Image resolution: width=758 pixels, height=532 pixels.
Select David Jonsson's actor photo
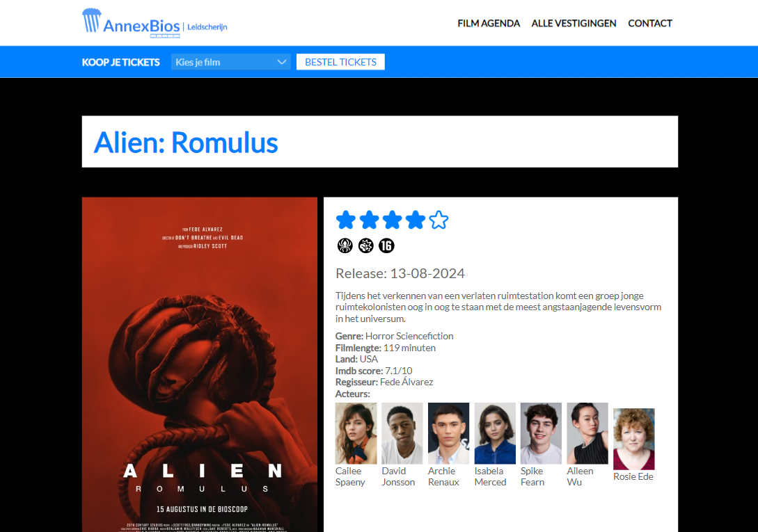(402, 433)
